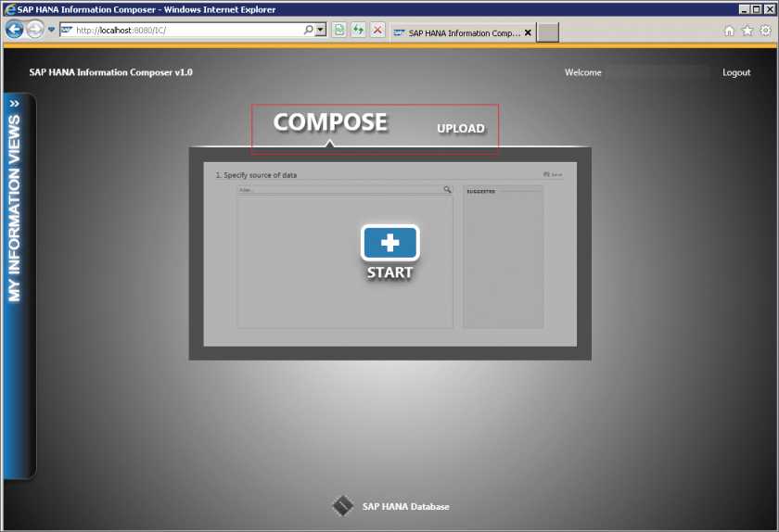Click the magnifier icon in the Filter box
The width and height of the screenshot is (779, 532).
pos(447,189)
